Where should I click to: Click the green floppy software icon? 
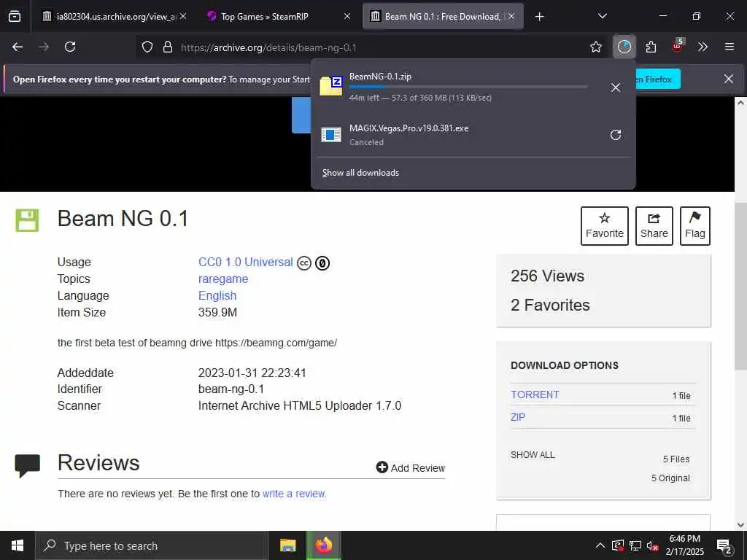[27, 220]
